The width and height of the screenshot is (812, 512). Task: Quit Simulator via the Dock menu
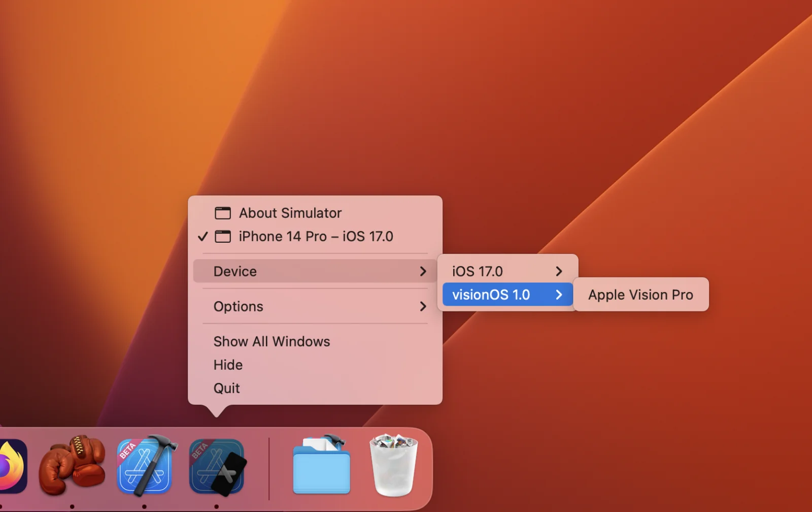(315, 388)
